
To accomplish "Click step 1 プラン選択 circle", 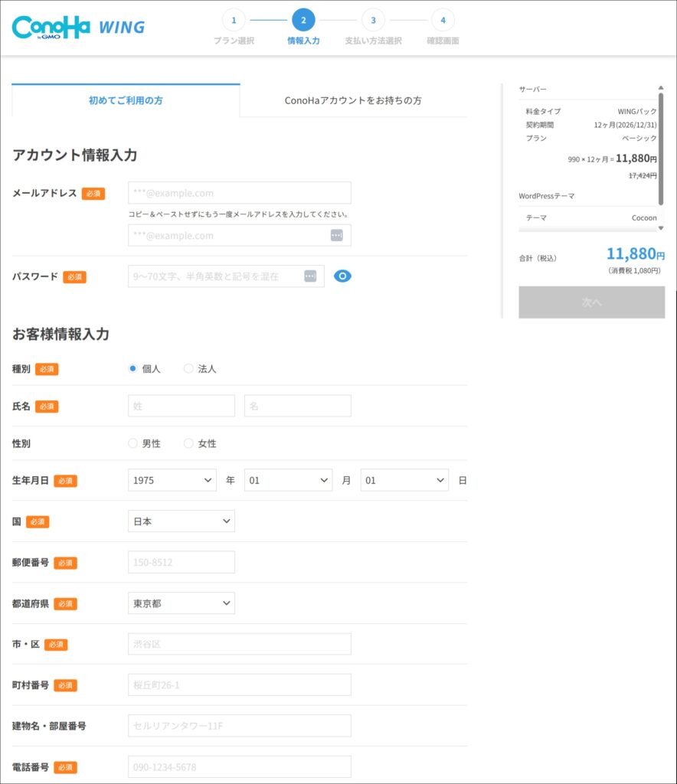I will point(234,20).
